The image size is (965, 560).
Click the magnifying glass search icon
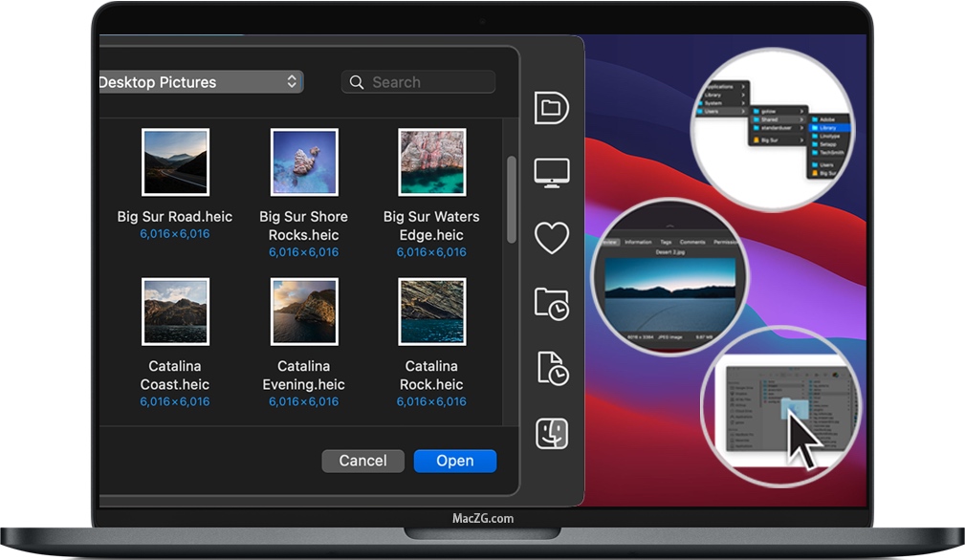357,82
